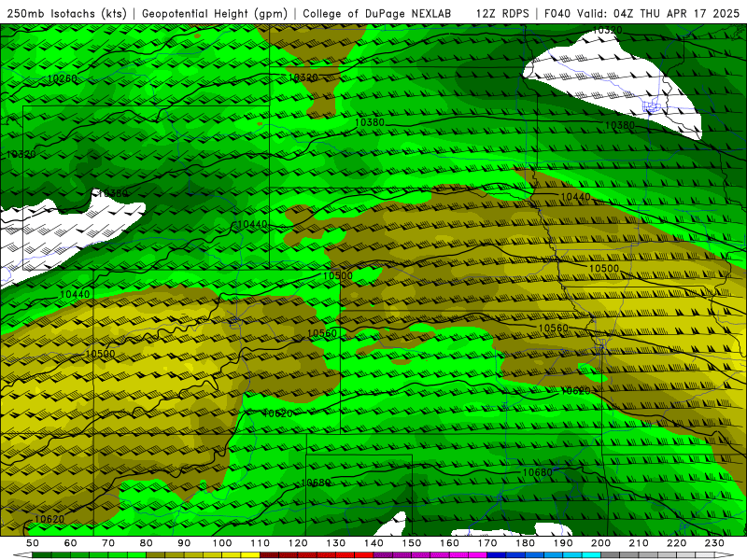Click the 'Geopotential Height (gpm)' header text
Screen dimensions: 747x560
tap(215, 13)
